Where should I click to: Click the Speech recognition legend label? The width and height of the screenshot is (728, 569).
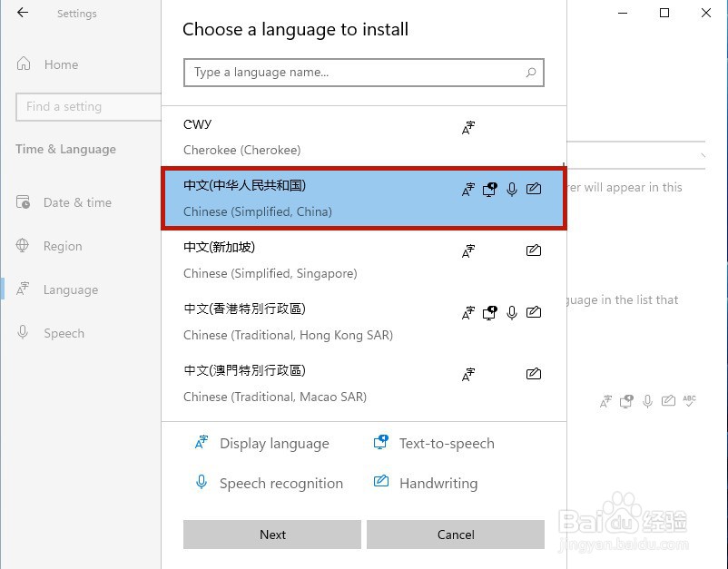[281, 484]
